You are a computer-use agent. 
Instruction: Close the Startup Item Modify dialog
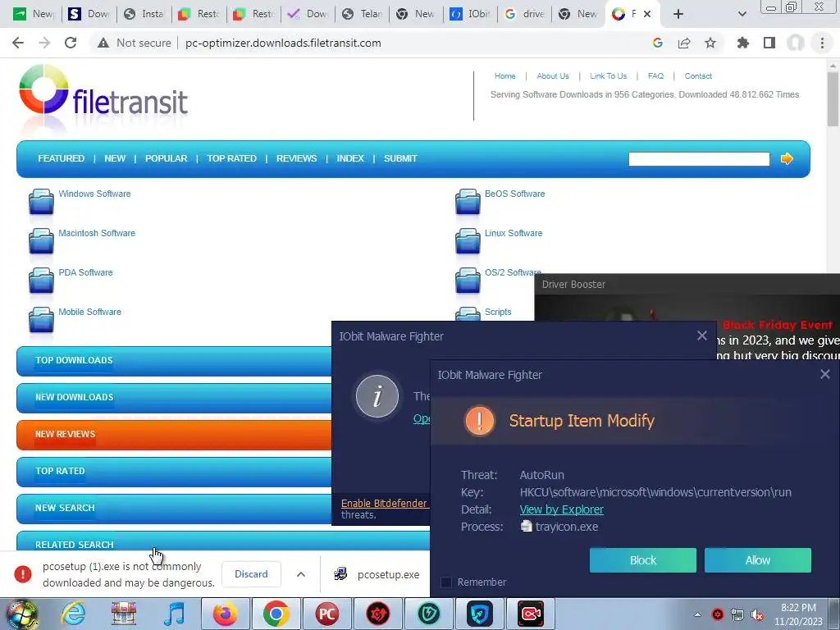(x=825, y=374)
